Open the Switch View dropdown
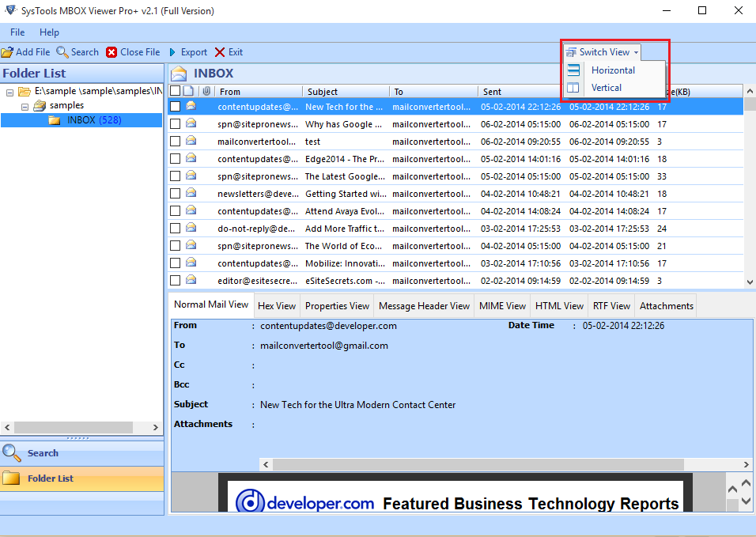This screenshot has height=537, width=756. (603, 52)
